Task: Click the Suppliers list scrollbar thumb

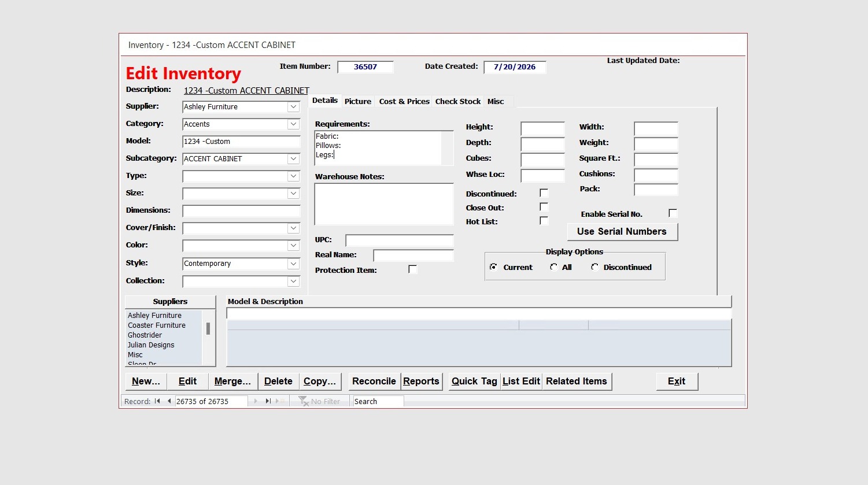Action: [208, 329]
